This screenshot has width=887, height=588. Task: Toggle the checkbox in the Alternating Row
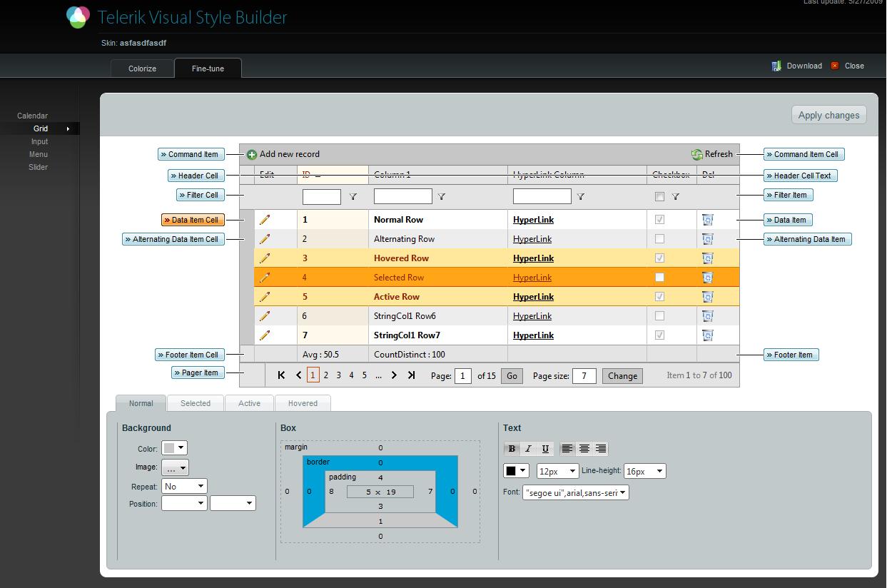659,239
